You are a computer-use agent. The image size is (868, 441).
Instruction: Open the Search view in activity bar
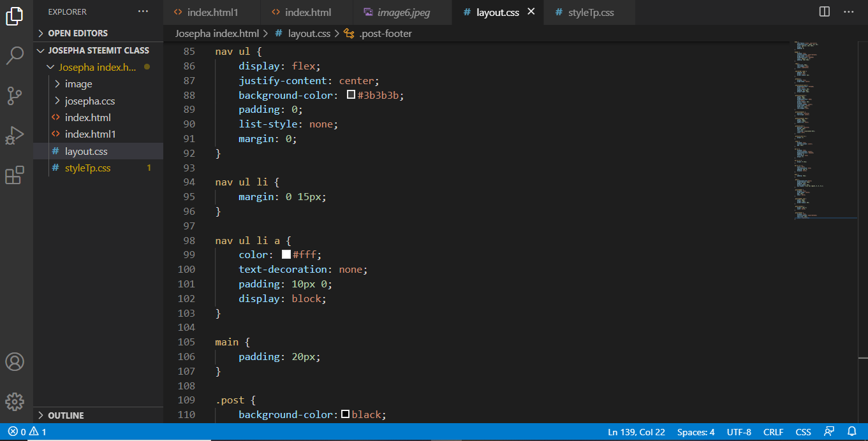coord(15,56)
